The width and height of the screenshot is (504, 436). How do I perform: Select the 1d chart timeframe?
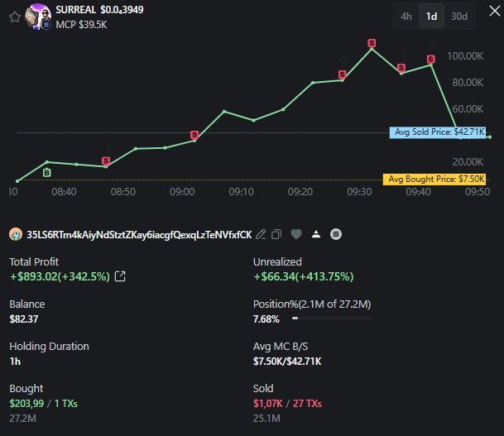click(431, 17)
